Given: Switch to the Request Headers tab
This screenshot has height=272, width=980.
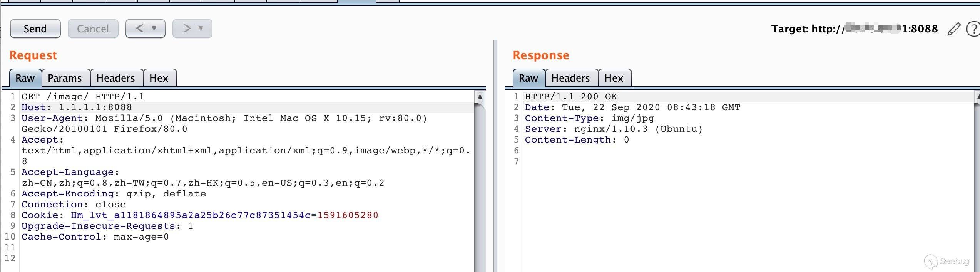Looking at the screenshot, I should coord(115,78).
